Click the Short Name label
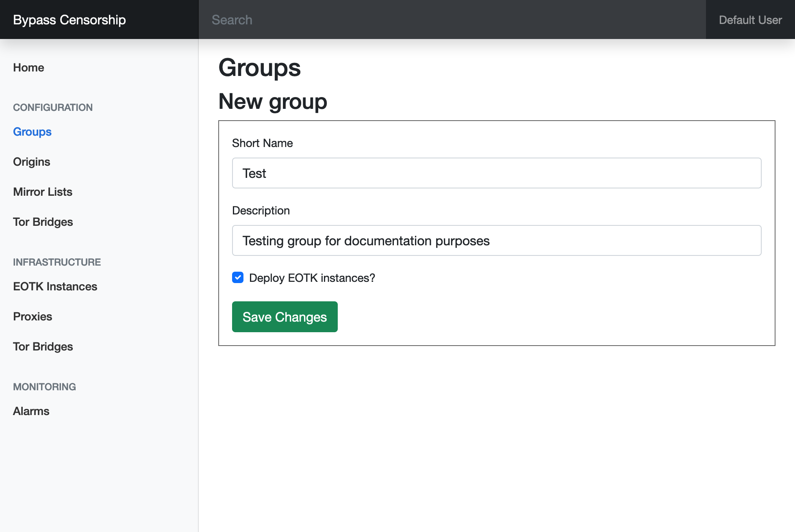The image size is (795, 532). tap(262, 143)
